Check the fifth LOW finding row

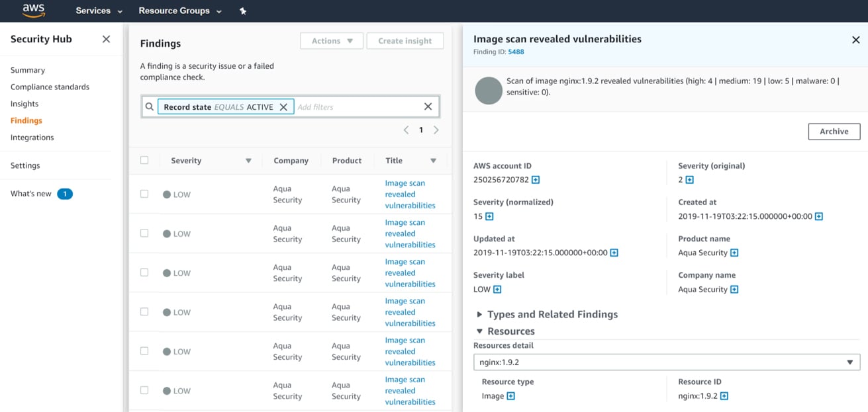tap(144, 350)
